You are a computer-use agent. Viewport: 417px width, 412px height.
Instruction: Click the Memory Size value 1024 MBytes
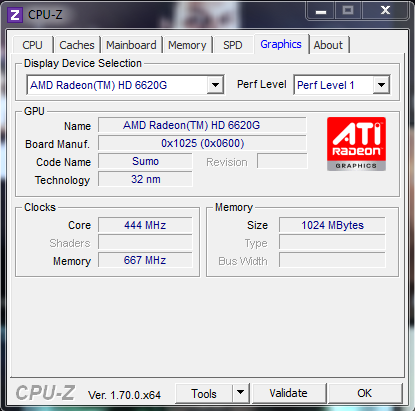click(332, 225)
